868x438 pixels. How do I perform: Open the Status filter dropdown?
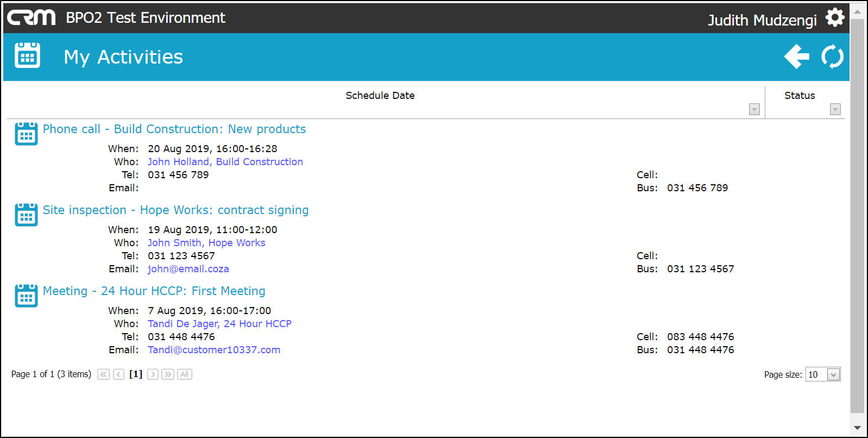[x=835, y=109]
